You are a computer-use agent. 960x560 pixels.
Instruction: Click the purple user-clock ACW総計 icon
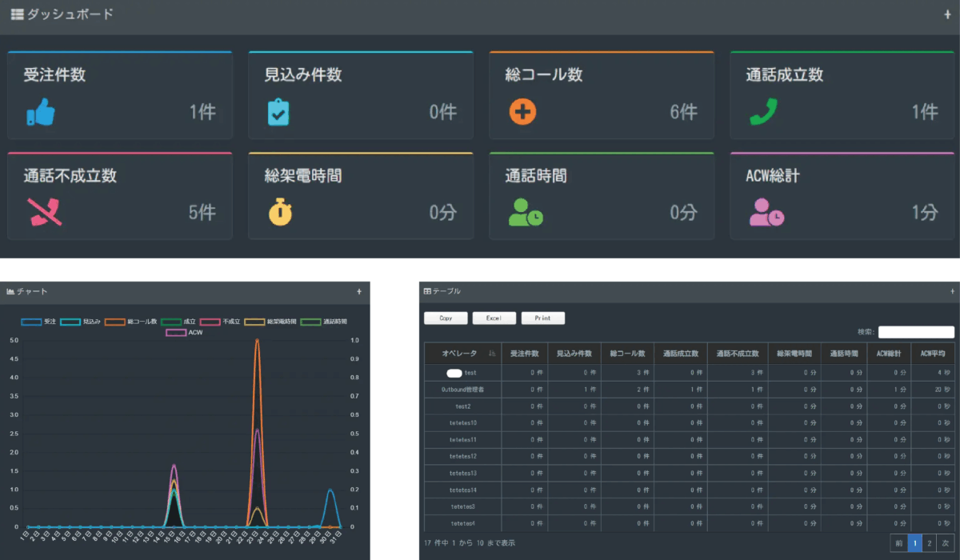coord(766,212)
